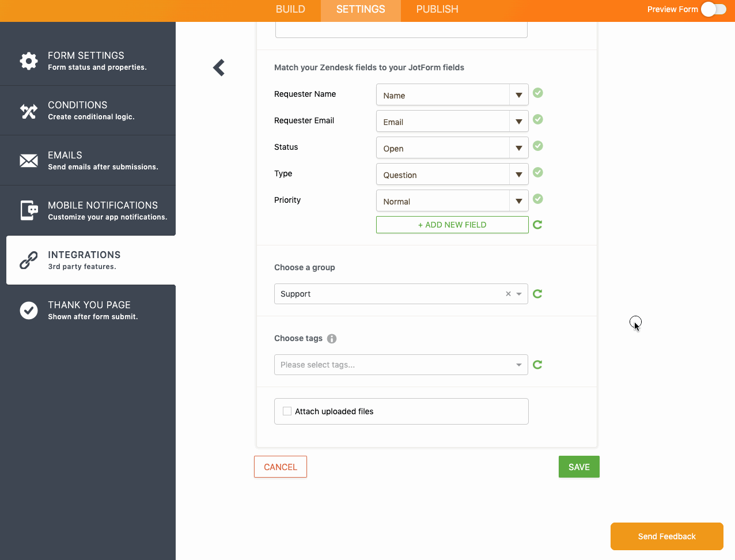Check the Attach uploaded files checkbox

click(x=287, y=411)
